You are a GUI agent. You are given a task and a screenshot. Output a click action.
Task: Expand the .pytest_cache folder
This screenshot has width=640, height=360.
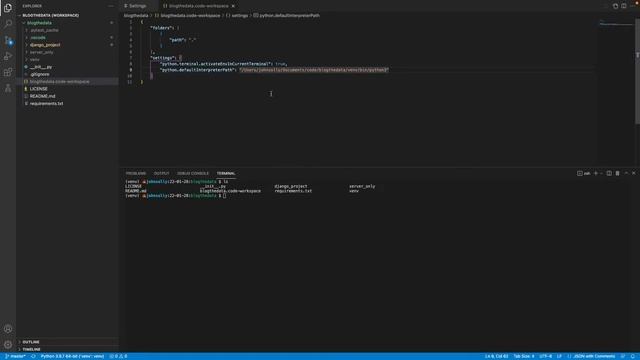tap(67, 30)
